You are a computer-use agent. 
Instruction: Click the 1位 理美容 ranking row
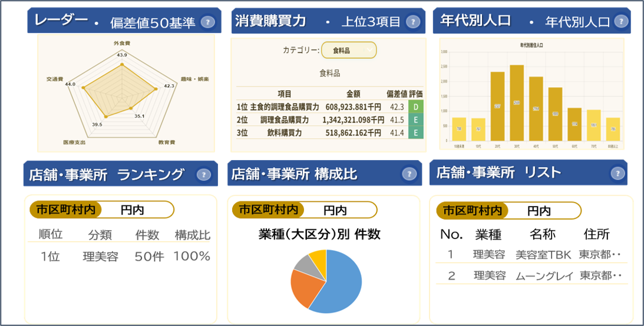119,257
